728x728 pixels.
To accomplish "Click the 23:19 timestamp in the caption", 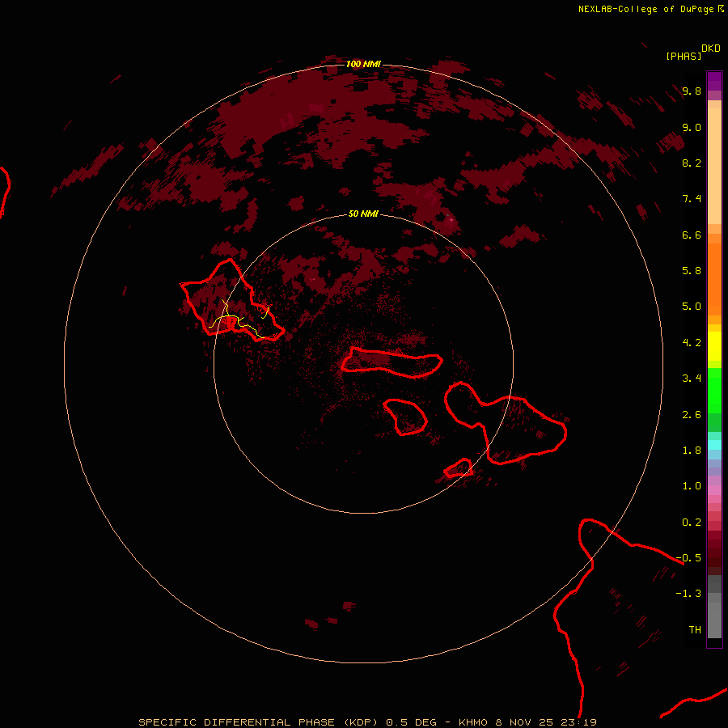I will (x=580, y=722).
